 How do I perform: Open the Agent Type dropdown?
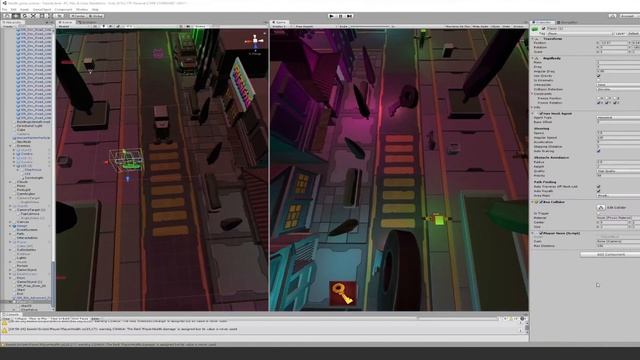tap(619, 118)
